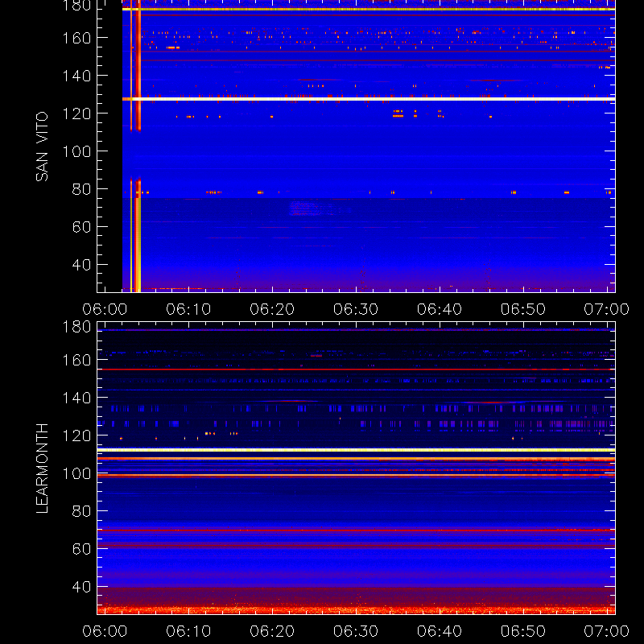Click the 100 frequency label on San Vito plot
The image size is (644, 644).
click(76, 151)
